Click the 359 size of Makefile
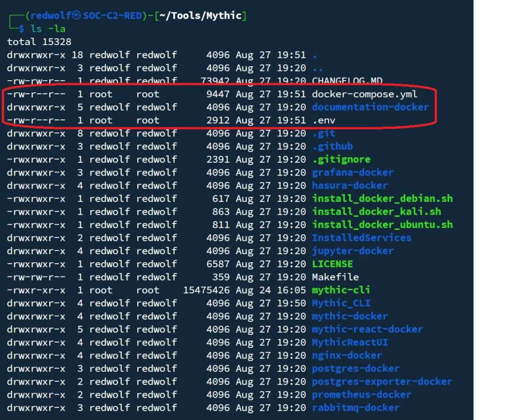This screenshot has height=420, width=520. click(x=221, y=277)
